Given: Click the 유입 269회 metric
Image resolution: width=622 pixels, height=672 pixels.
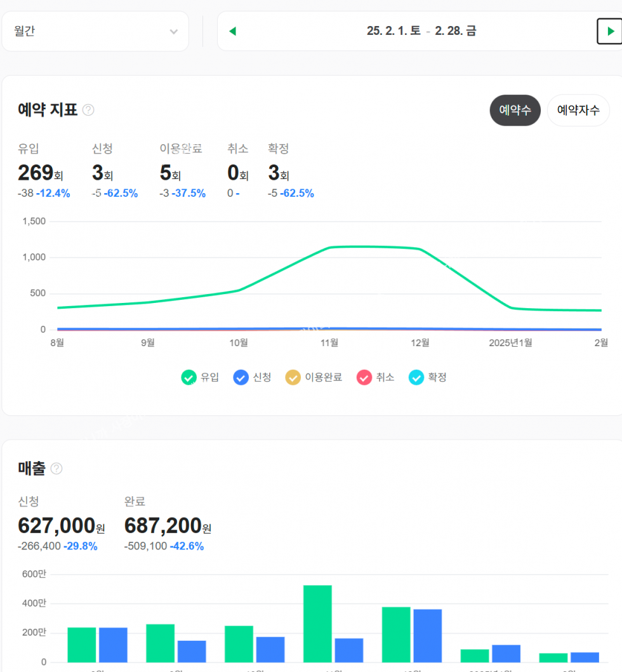Looking at the screenshot, I should (x=40, y=173).
